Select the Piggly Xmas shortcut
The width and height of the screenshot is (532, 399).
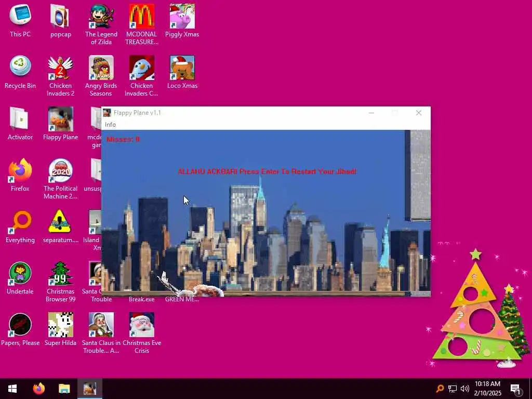tap(182, 21)
